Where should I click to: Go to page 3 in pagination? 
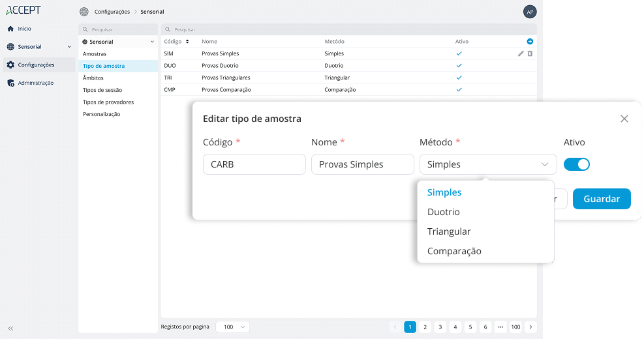pyautogui.click(x=440, y=327)
